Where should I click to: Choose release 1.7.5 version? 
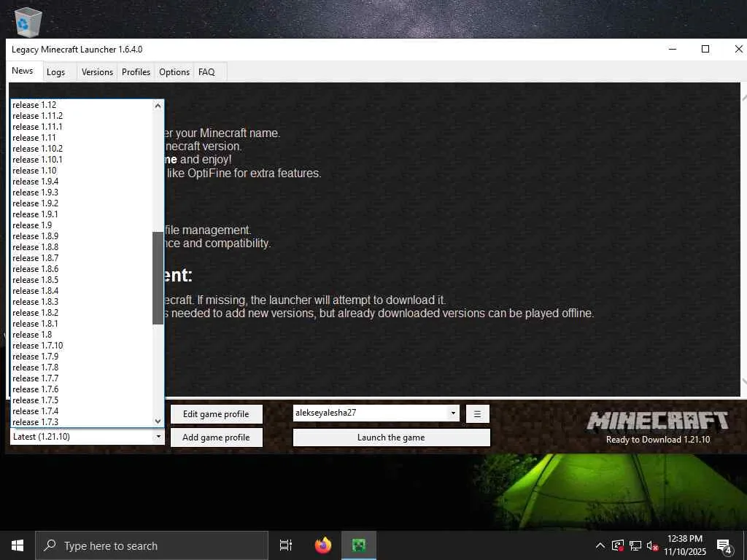(x=82, y=400)
